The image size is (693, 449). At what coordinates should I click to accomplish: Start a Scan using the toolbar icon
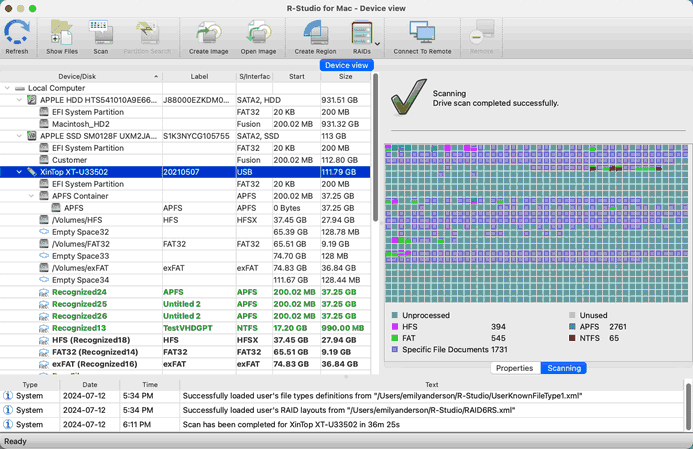click(x=101, y=33)
